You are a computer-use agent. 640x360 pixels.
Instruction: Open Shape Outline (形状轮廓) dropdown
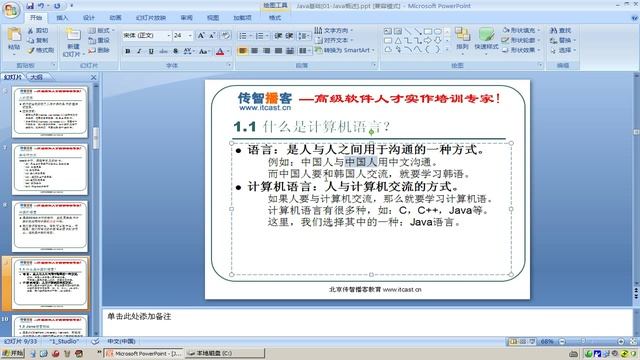coord(521,40)
